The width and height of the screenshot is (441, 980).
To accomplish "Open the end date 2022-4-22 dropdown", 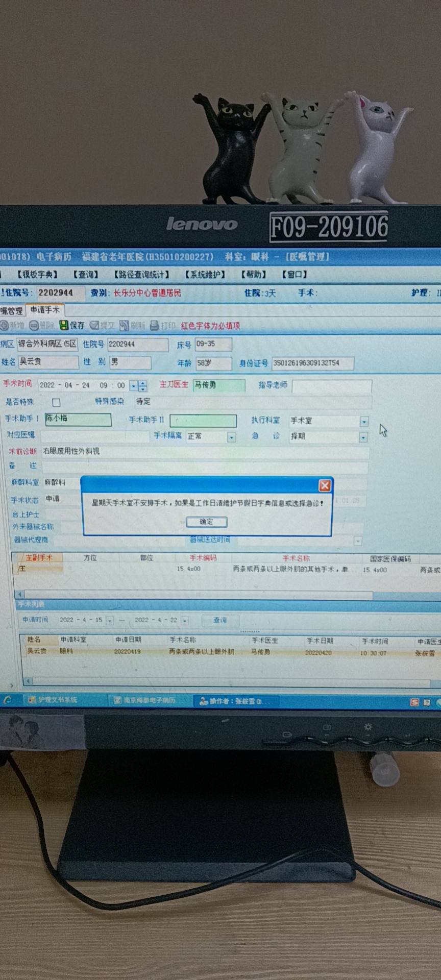I will 184,621.
